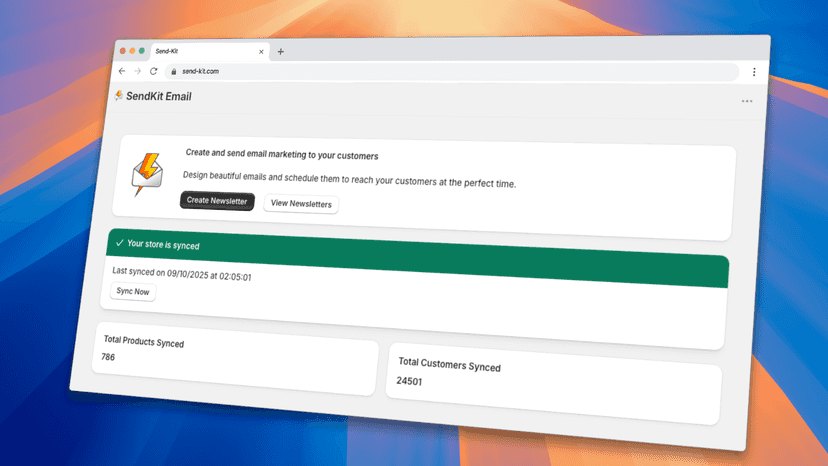Click the browser back arrow

pyautogui.click(x=122, y=71)
